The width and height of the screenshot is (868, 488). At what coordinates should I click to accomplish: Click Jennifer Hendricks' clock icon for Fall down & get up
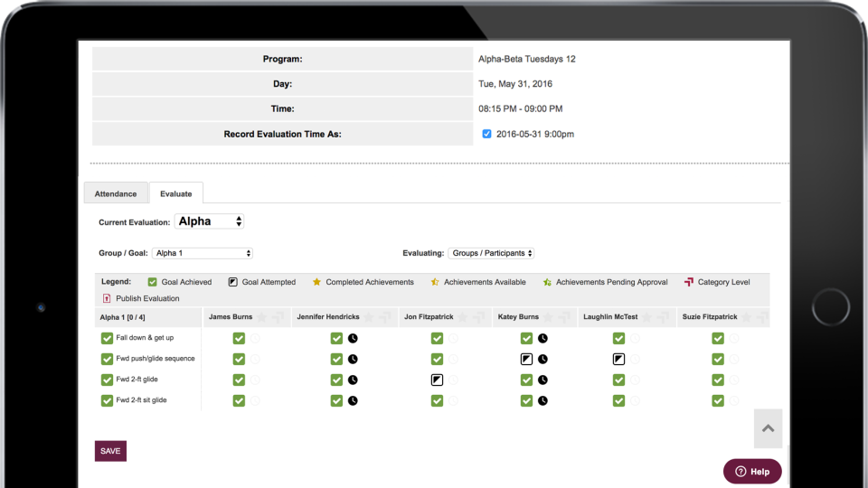pyautogui.click(x=353, y=338)
